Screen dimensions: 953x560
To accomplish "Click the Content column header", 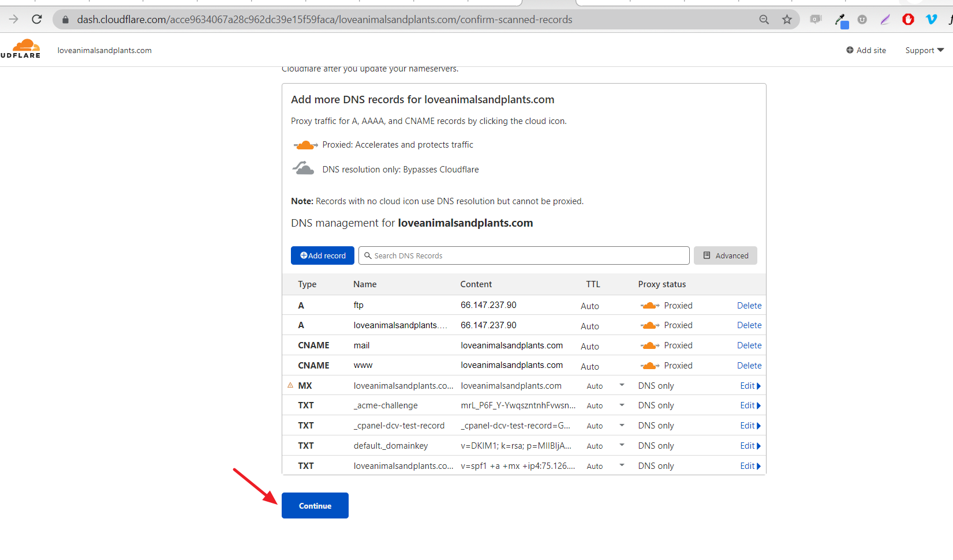I will 476,284.
